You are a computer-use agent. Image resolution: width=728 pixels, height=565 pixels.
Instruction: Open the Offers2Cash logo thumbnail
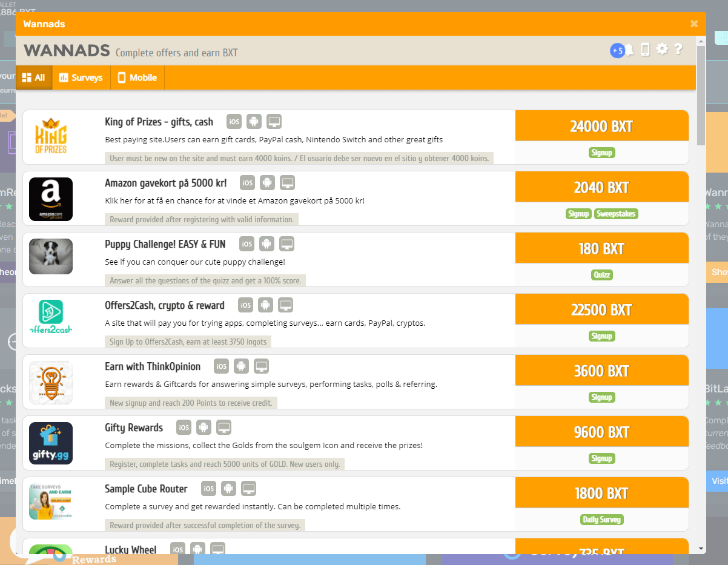coord(51,317)
